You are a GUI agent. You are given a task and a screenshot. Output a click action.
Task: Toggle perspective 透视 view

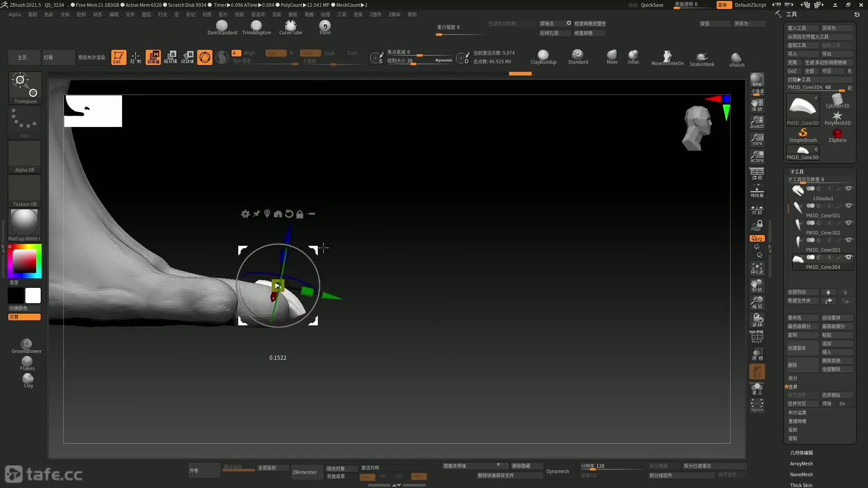click(x=757, y=174)
